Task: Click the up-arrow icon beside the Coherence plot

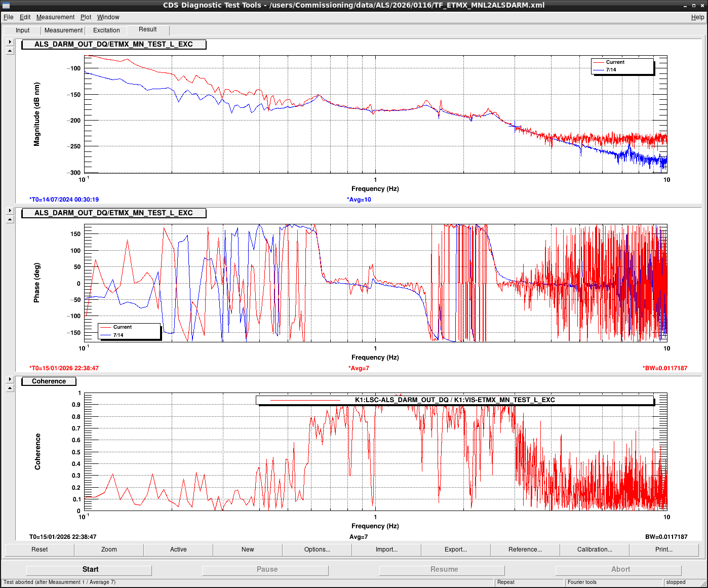Action: [10, 388]
